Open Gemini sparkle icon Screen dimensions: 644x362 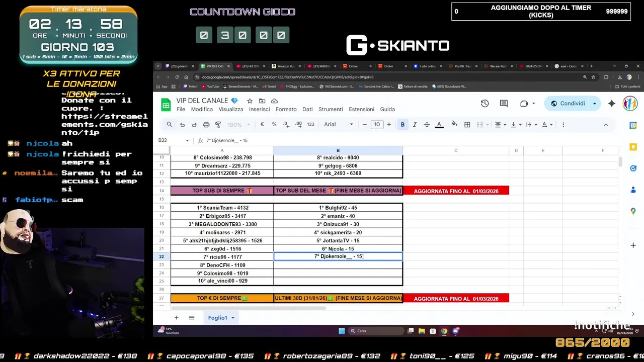(612, 104)
